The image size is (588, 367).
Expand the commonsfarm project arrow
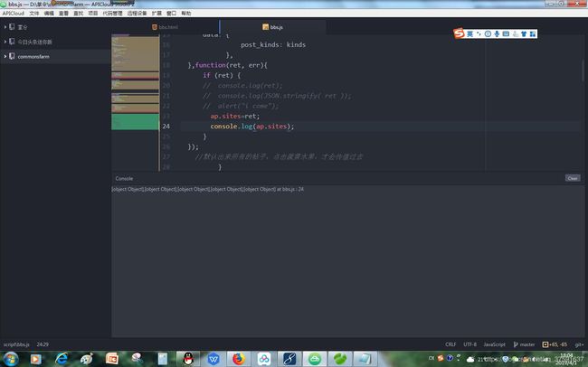pyautogui.click(x=5, y=56)
